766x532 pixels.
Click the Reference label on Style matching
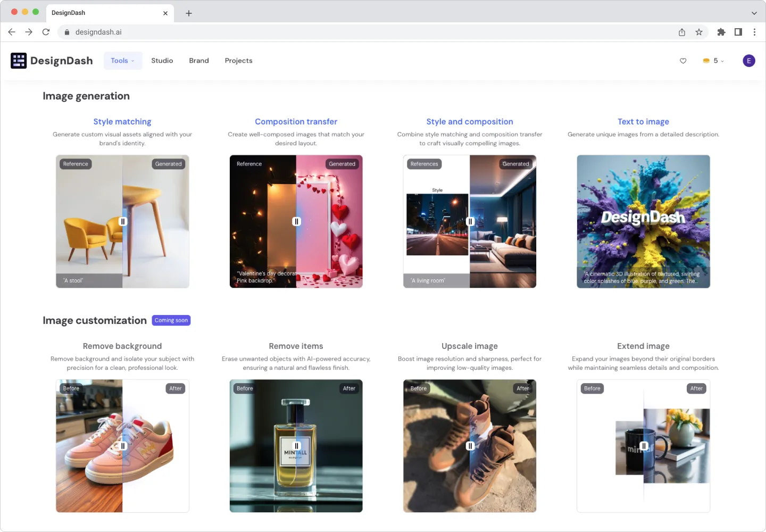tap(76, 164)
